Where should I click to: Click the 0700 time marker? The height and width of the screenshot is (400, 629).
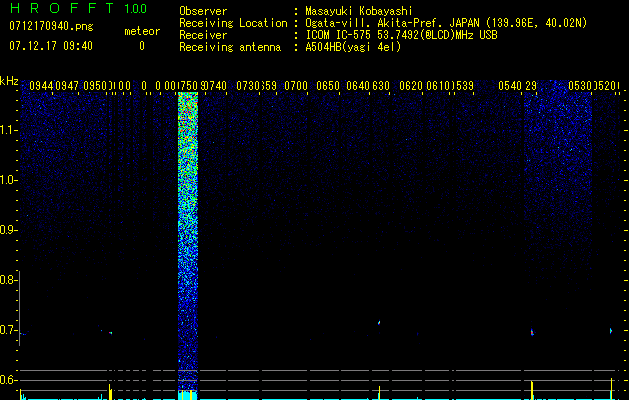point(296,85)
